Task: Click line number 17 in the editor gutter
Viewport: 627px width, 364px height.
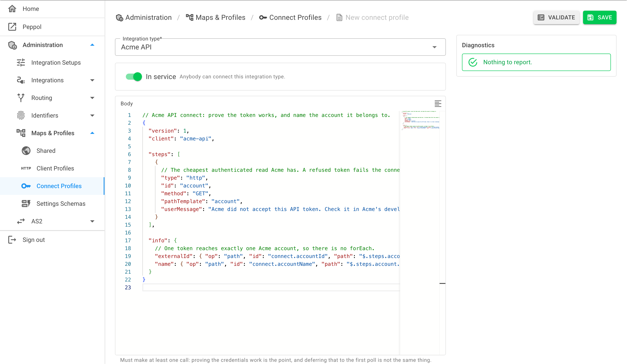Action: click(128, 240)
